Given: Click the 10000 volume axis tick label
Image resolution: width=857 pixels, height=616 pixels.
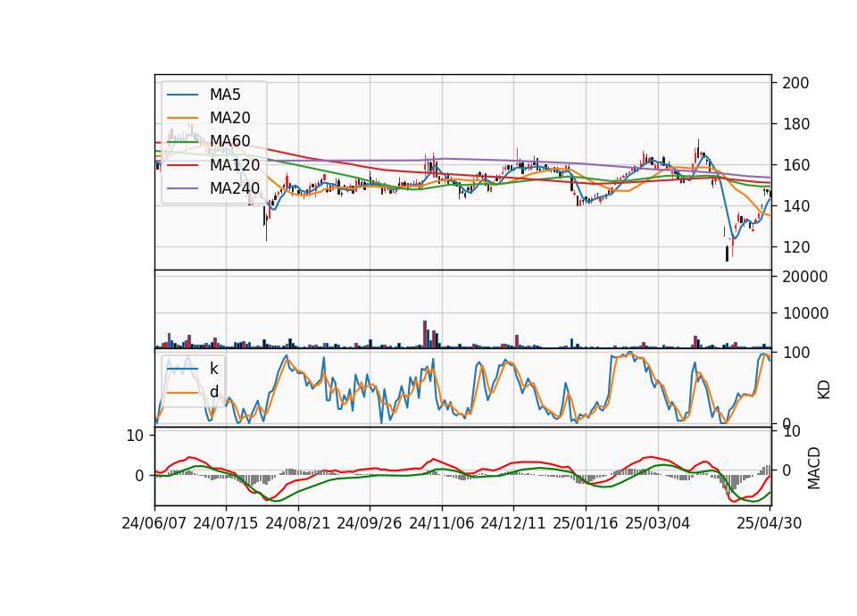Looking at the screenshot, I should pos(805,313).
